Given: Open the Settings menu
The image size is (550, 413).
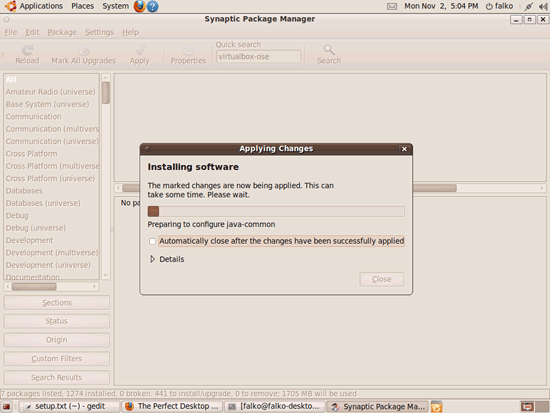Looking at the screenshot, I should (99, 32).
